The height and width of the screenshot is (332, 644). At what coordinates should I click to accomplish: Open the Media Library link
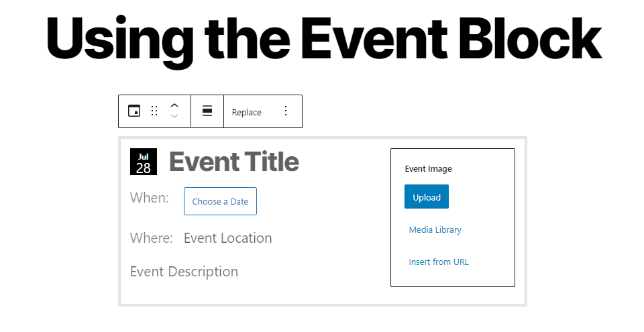pyautogui.click(x=435, y=229)
